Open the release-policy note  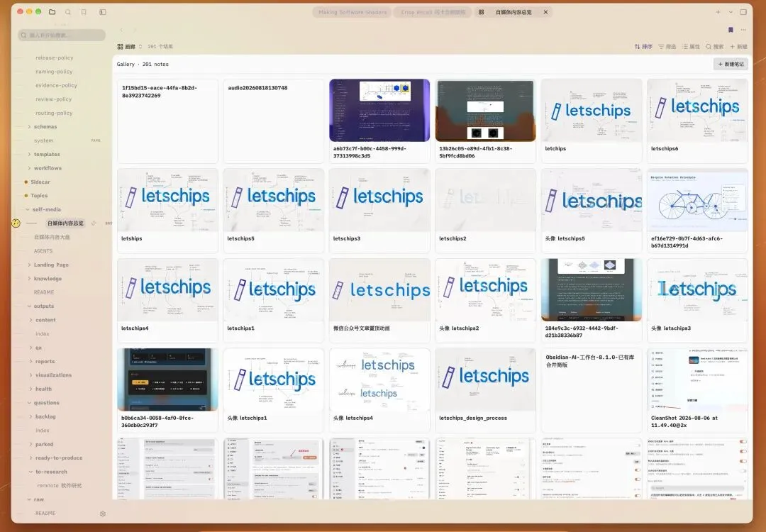tap(54, 57)
